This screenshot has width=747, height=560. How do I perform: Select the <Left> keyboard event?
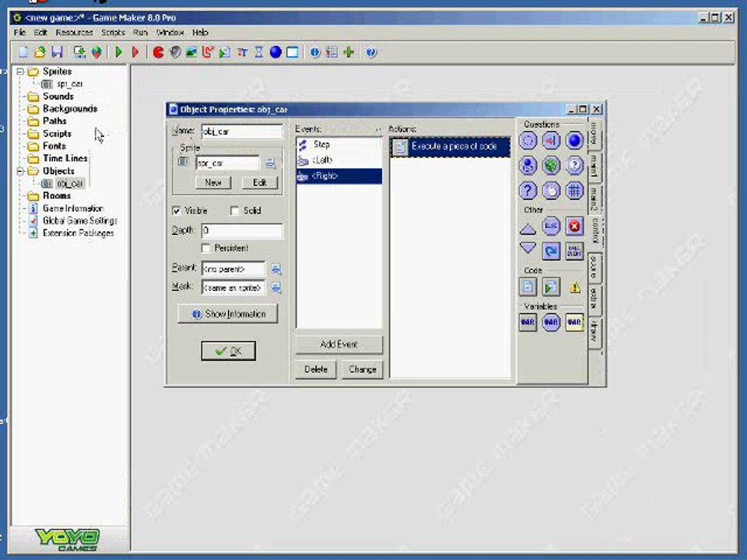[x=338, y=160]
